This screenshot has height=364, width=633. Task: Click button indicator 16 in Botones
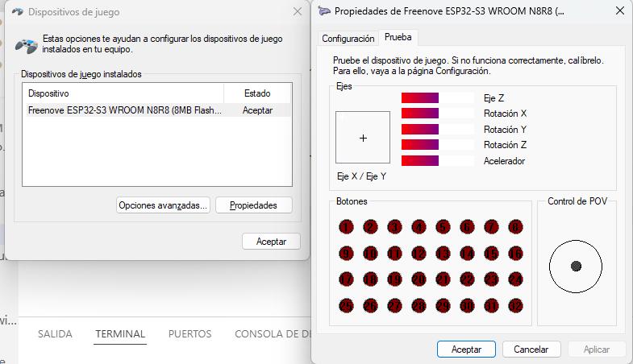tap(515, 254)
